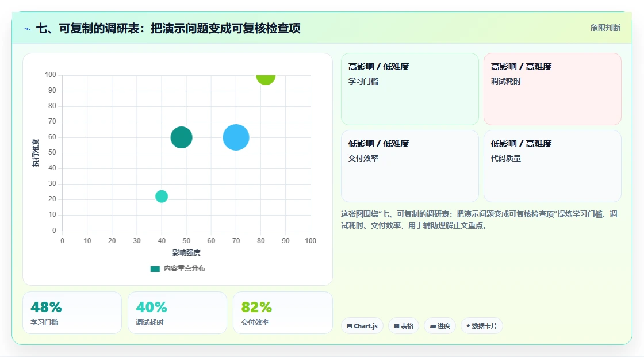The width and height of the screenshot is (644, 357).
Task: Click the star icon in 数据卡片 chip
Action: [468, 326]
